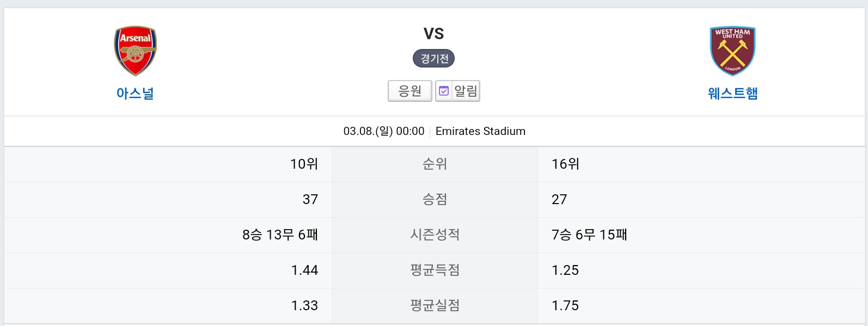
Task: Select the 평균실점 row label
Action: pyautogui.click(x=435, y=305)
